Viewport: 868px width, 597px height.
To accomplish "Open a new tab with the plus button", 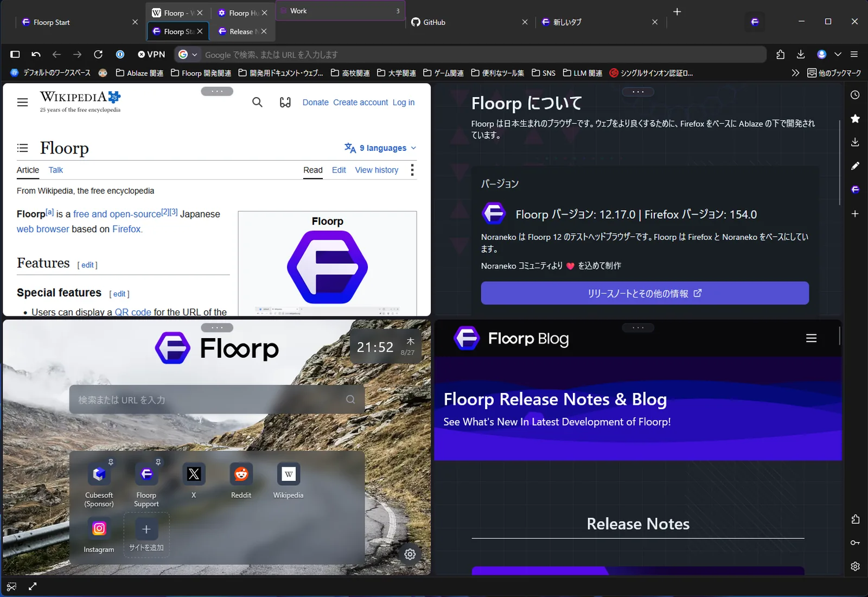I will click(x=677, y=11).
